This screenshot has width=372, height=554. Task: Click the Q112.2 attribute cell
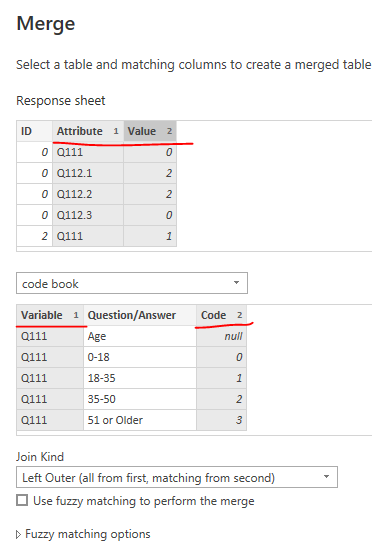point(88,194)
